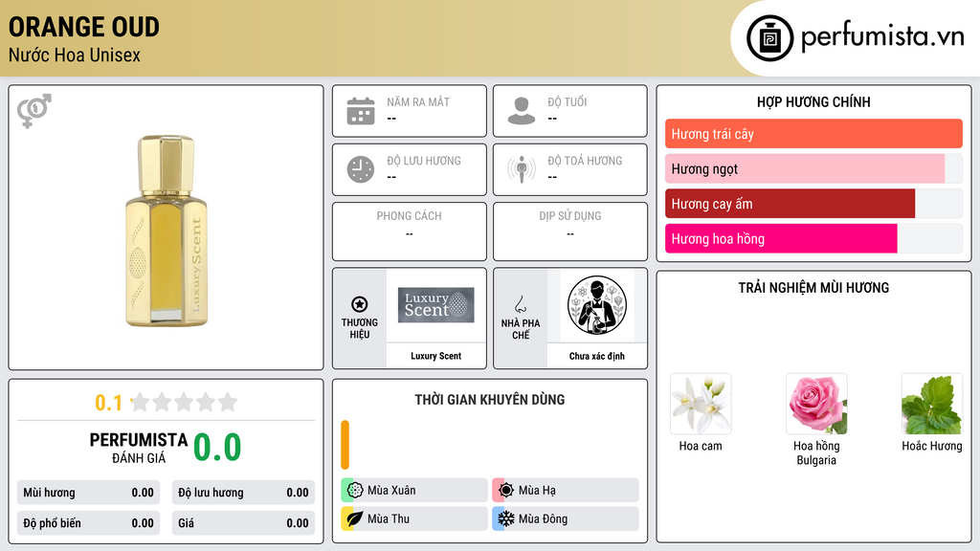Click the ORANGE OUD title

[84, 27]
